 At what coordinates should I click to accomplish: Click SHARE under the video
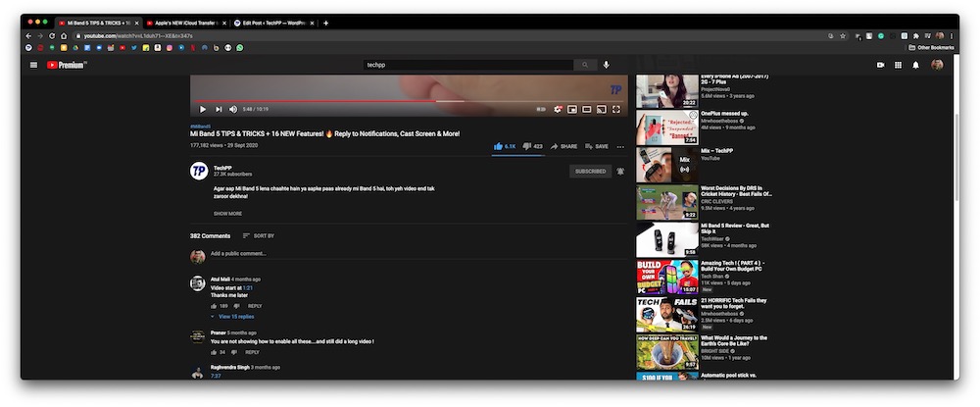point(563,146)
